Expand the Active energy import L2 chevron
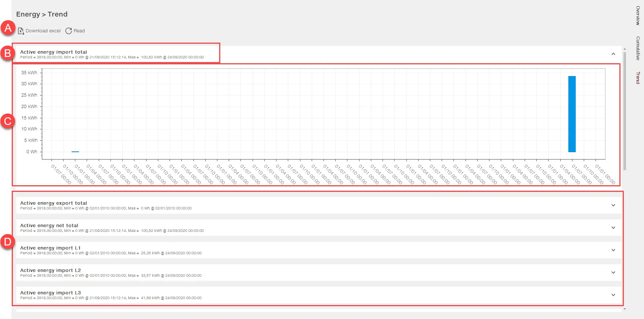This screenshot has height=319, width=644. 613,273
